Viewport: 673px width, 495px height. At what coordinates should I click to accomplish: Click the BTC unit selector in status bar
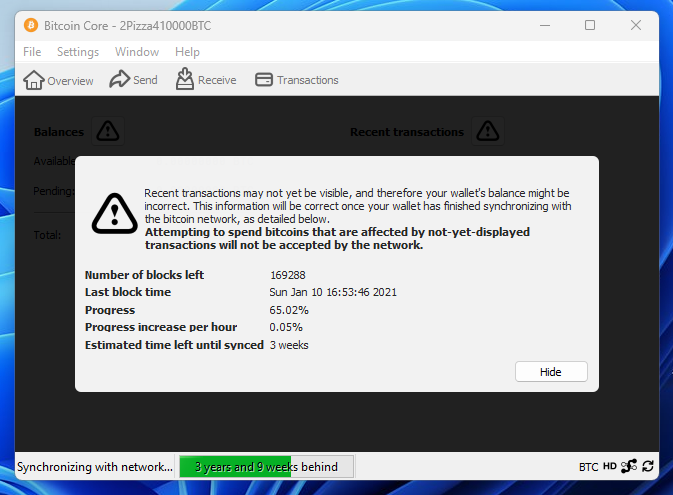tap(588, 467)
